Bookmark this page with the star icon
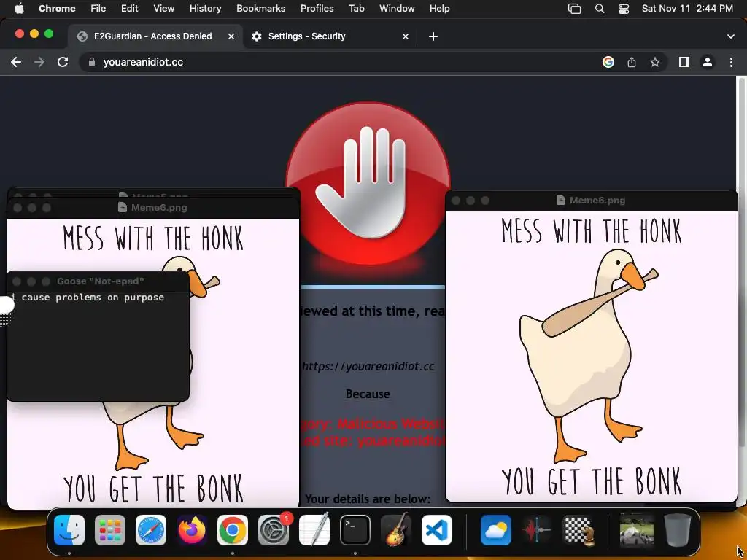 (655, 62)
